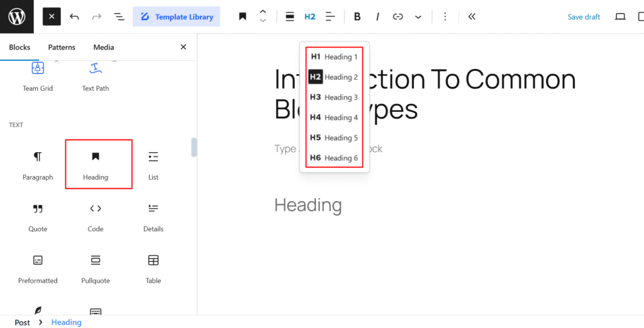This screenshot has height=328, width=644.
Task: Open block options three-dot menu
Action: (x=445, y=17)
